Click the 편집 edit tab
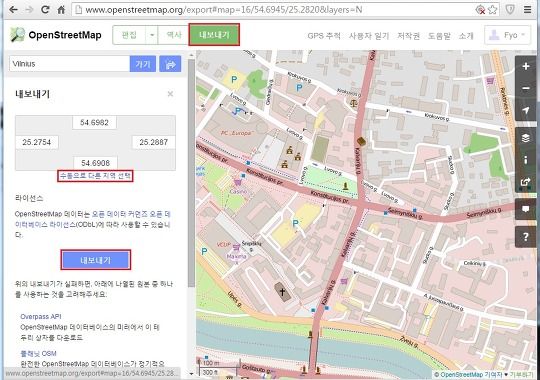540x380 pixels. (x=129, y=35)
